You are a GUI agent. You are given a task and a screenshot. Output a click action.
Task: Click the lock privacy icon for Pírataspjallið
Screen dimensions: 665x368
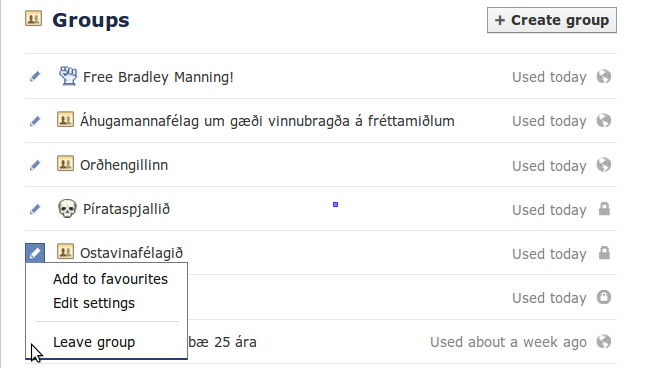point(604,209)
